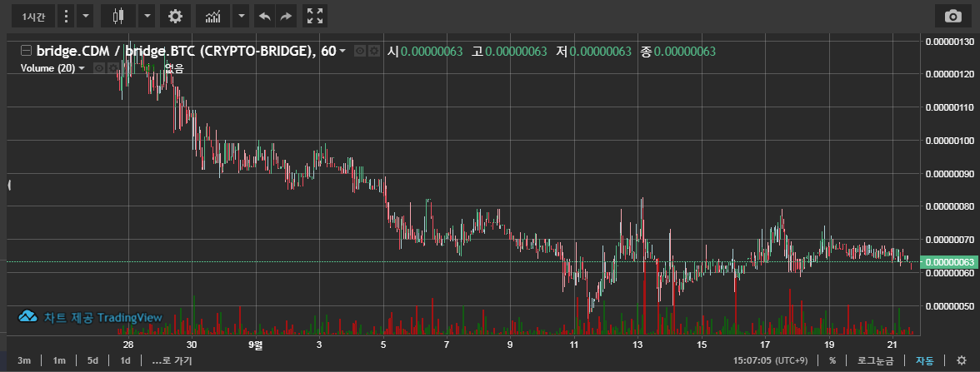This screenshot has width=980, height=372.
Task: Select the 3m date range
Action: (24, 360)
